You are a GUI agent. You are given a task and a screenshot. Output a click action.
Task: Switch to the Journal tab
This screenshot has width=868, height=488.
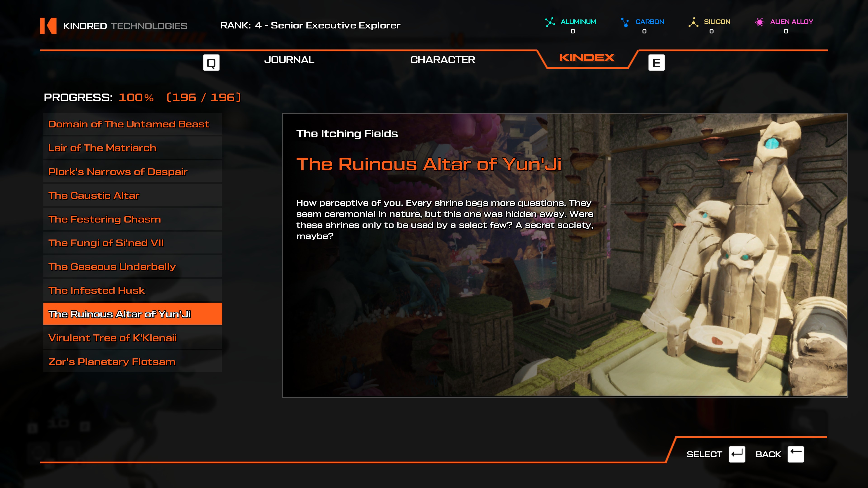tap(289, 60)
